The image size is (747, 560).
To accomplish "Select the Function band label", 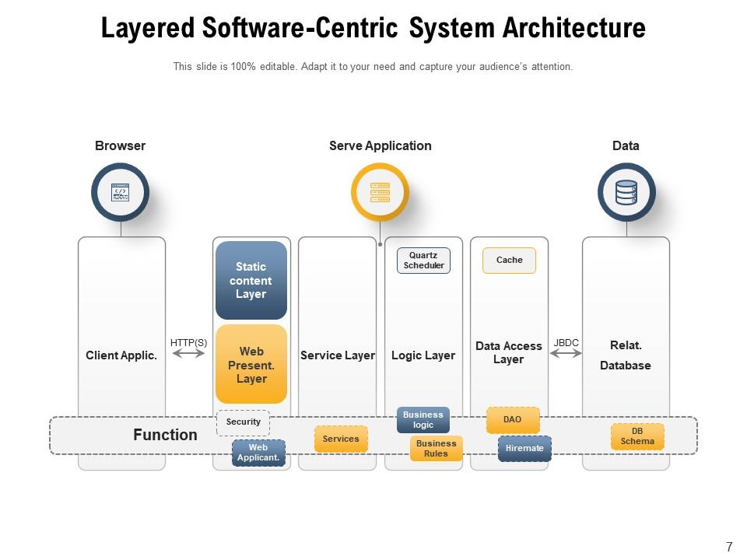I will [165, 435].
